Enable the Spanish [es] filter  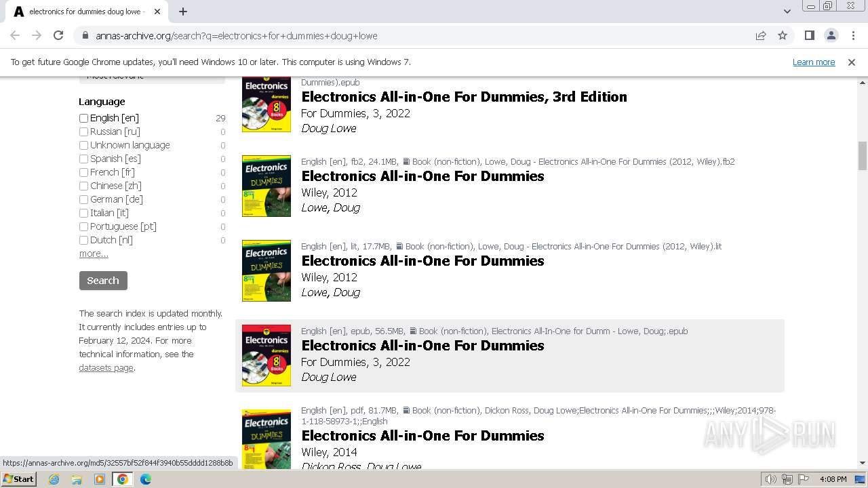point(84,159)
